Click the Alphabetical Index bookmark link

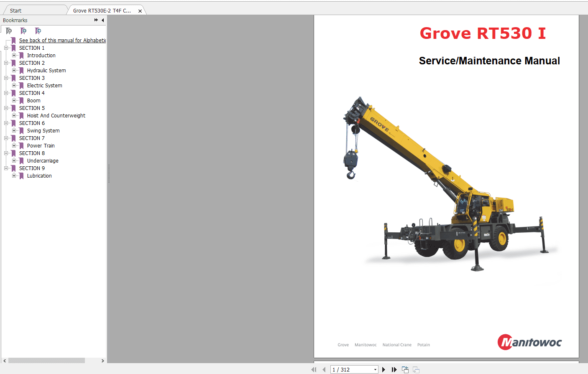pos(62,40)
